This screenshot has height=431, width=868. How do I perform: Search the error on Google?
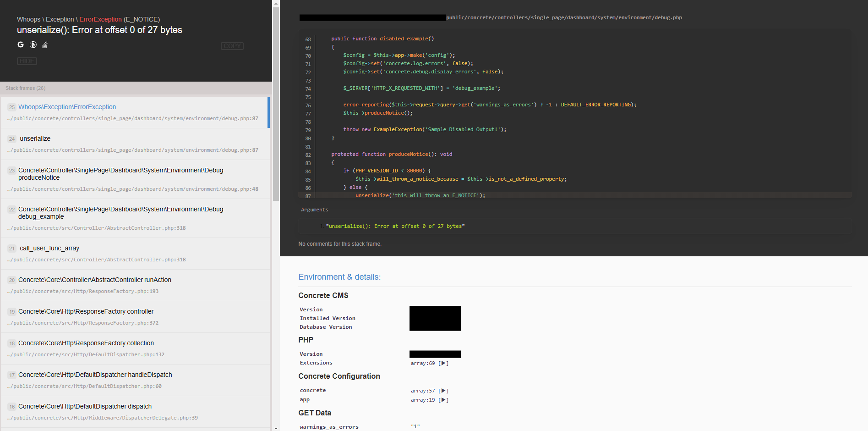pyautogui.click(x=21, y=44)
